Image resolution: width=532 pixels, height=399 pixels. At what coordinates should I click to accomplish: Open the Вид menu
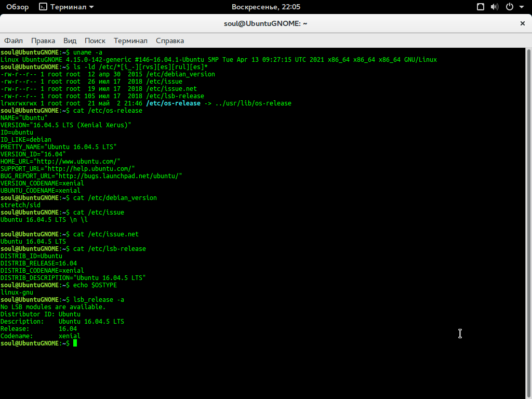(x=70, y=41)
